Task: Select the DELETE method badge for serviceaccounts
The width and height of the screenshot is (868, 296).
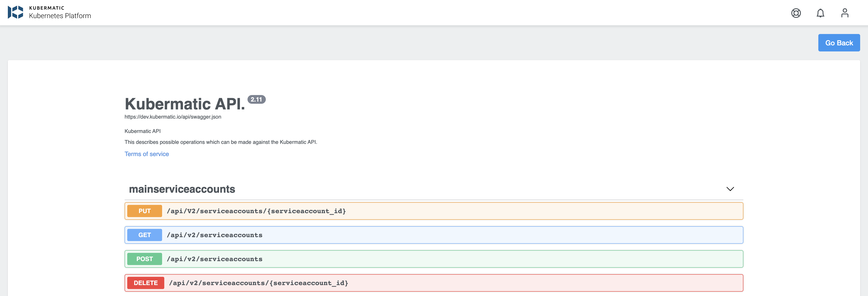Action: 145,283
